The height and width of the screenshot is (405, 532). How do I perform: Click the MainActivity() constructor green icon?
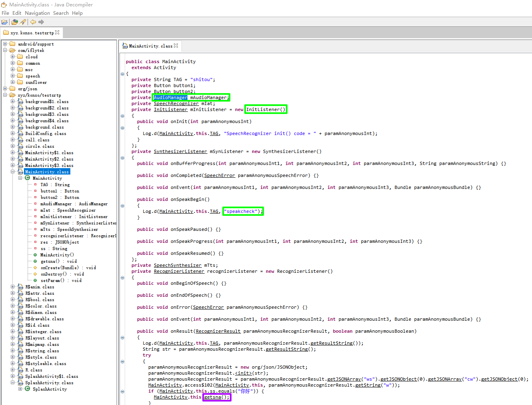35,255
